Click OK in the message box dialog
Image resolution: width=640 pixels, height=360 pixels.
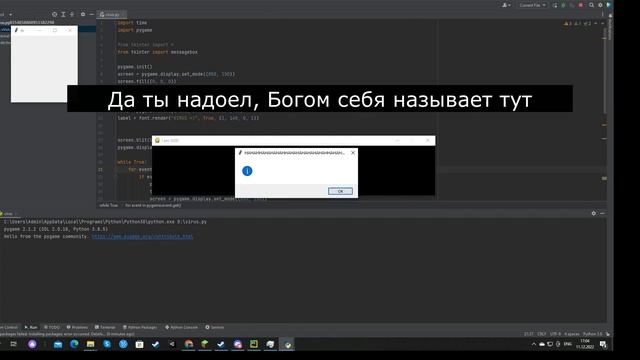(x=340, y=191)
